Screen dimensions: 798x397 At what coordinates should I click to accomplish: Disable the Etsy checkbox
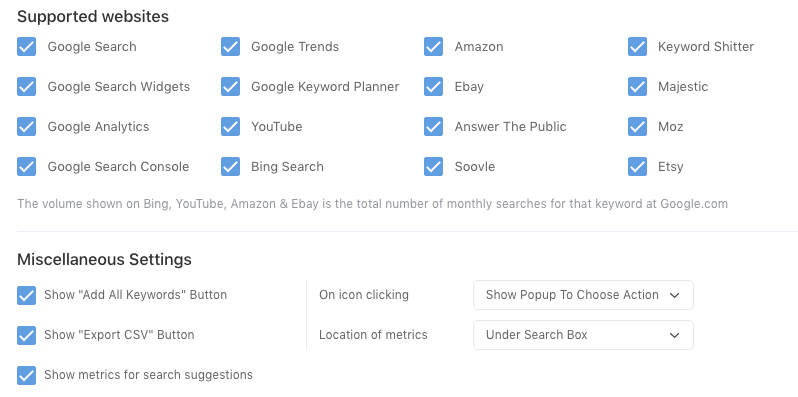pos(637,166)
